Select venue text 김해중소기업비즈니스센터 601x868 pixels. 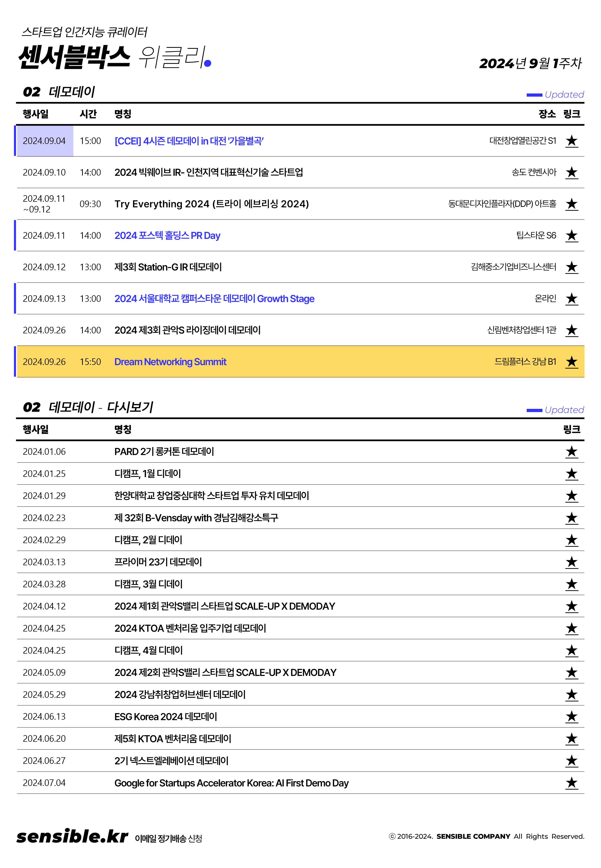click(x=513, y=267)
